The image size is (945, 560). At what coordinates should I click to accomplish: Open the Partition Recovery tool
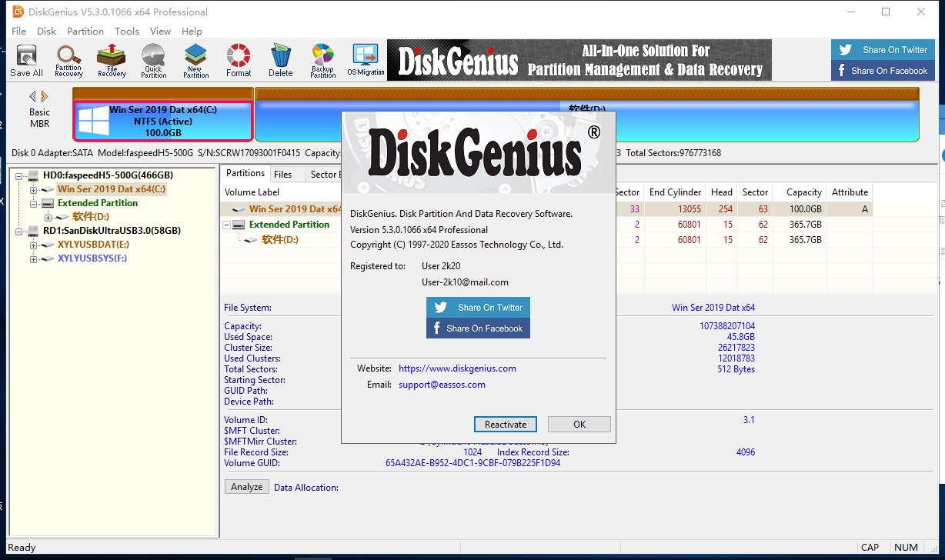pyautogui.click(x=68, y=61)
